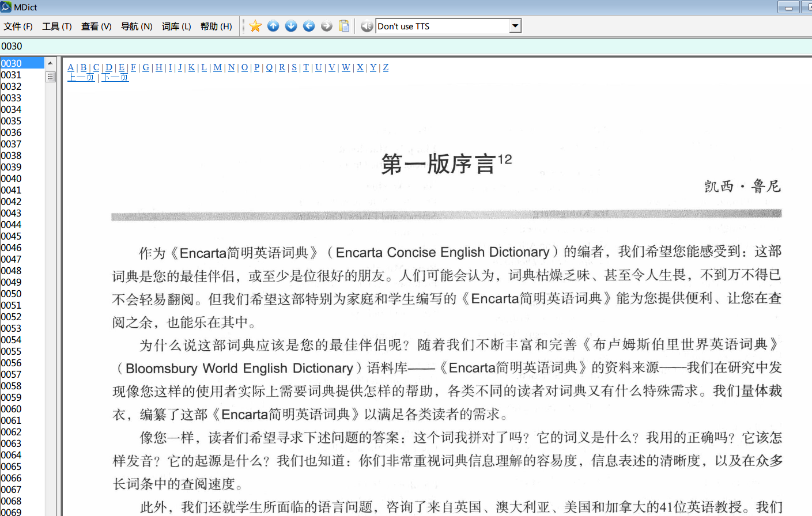Image resolution: width=812 pixels, height=516 pixels.
Task: Minimize the MDict window
Action: tap(788, 7)
